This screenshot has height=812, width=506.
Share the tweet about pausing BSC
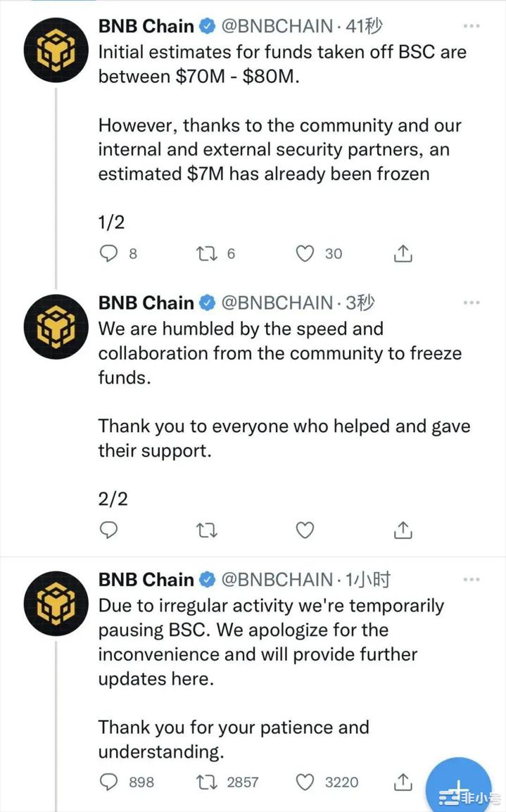tap(403, 782)
